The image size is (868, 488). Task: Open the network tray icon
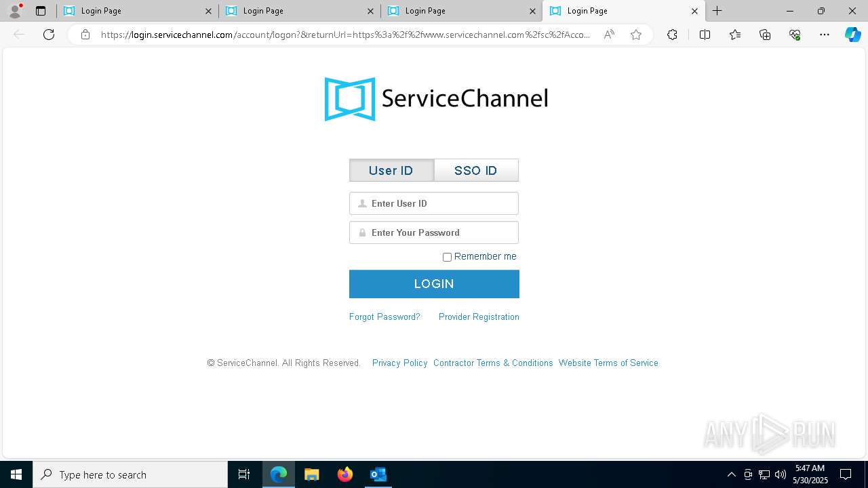pos(764,474)
